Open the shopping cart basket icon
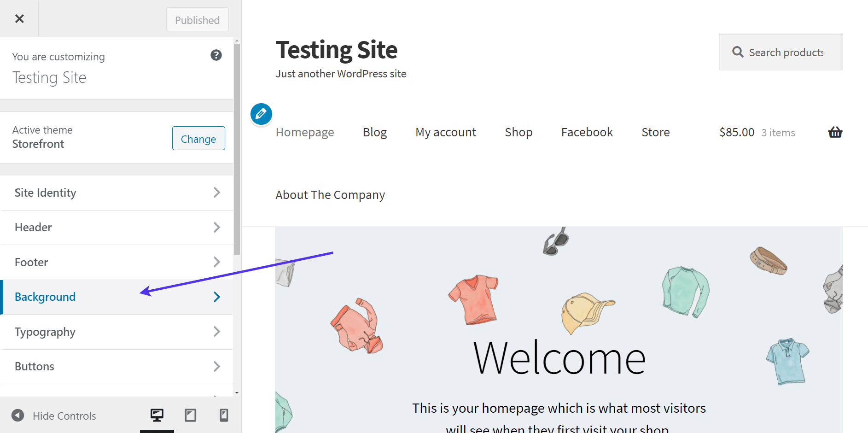 pyautogui.click(x=835, y=132)
